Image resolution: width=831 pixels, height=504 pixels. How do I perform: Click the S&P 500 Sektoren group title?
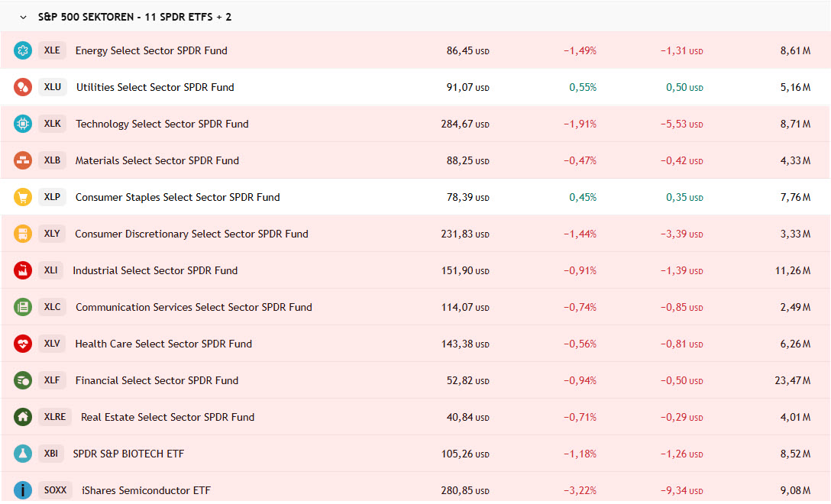tap(134, 17)
